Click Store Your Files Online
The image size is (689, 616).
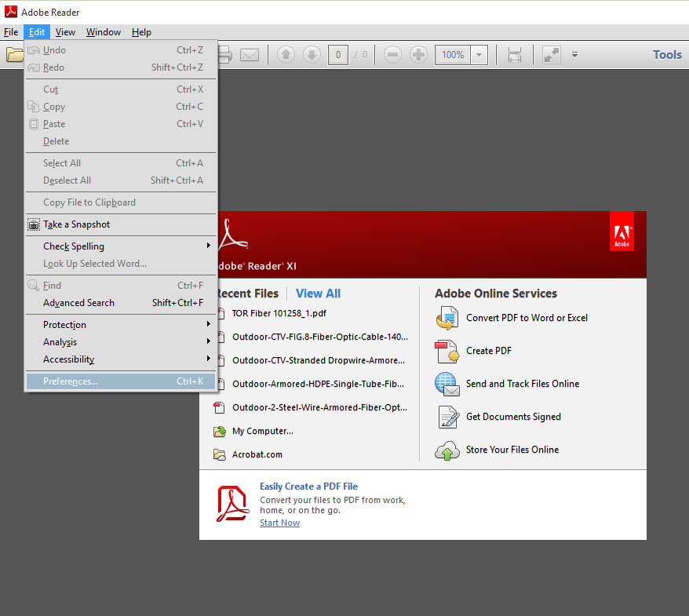click(512, 450)
